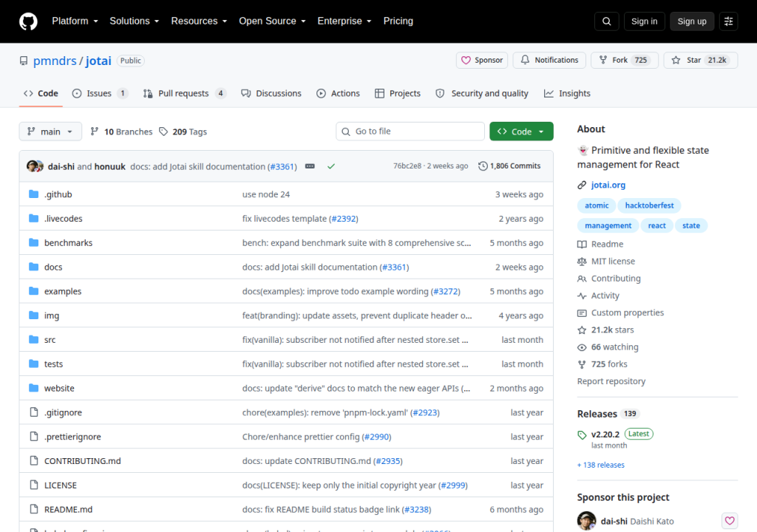
Task: Click the repository icon next to pmndrs
Action: click(x=24, y=61)
